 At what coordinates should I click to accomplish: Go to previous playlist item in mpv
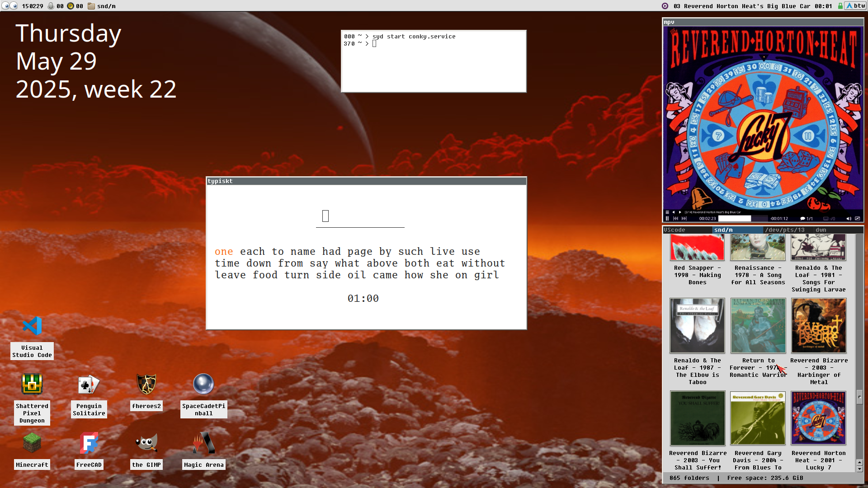(x=674, y=212)
